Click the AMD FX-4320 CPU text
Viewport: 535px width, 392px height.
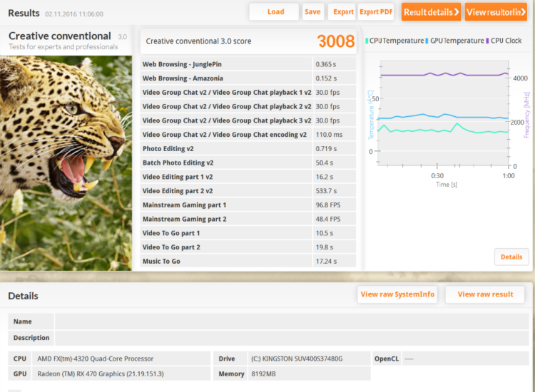click(x=95, y=359)
